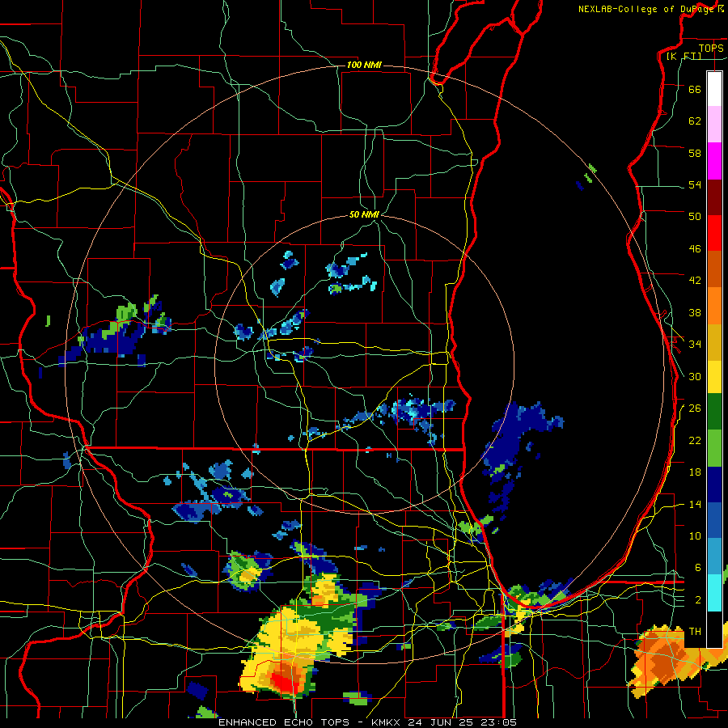This screenshot has height=728, width=728.
Task: Click the 100 NMI range ring label
Action: click(x=364, y=65)
